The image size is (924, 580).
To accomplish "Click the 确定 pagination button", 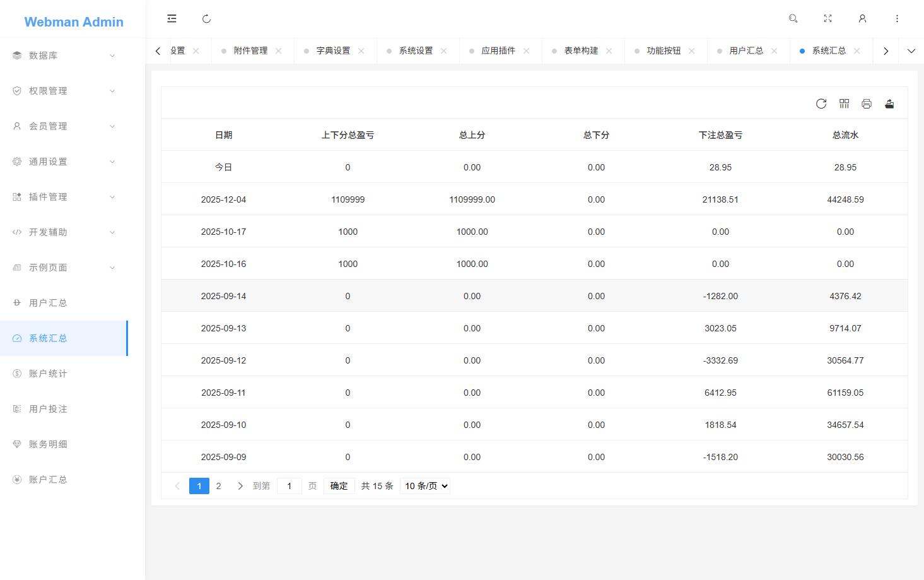I will pos(339,486).
